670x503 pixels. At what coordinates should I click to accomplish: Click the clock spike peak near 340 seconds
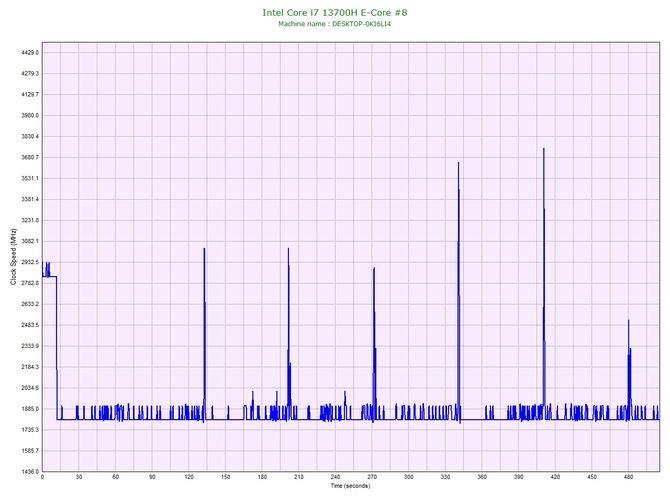(458, 163)
